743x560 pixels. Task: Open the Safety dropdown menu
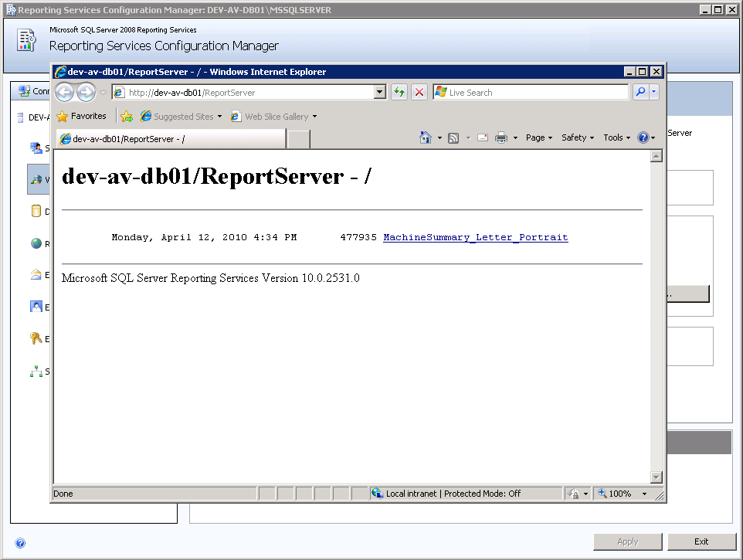(x=576, y=137)
